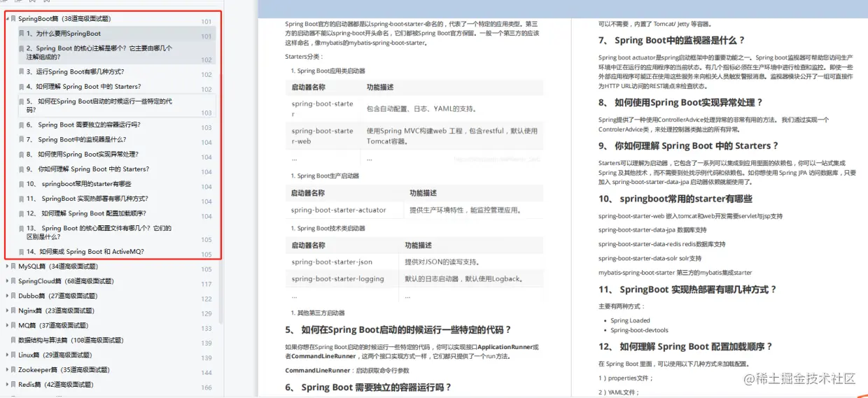Select SpringCloud篇 (68道高级面试题) bookmark
868x398 pixels.
click(x=66, y=281)
